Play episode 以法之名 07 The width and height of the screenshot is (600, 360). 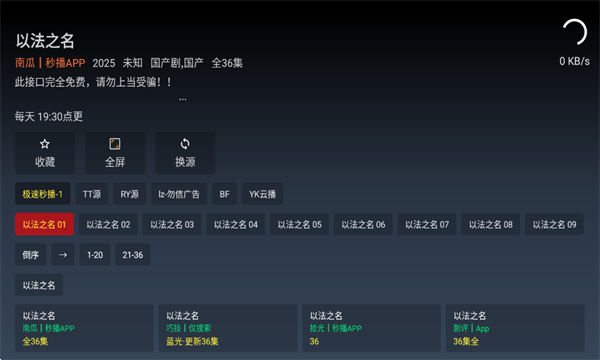click(427, 224)
